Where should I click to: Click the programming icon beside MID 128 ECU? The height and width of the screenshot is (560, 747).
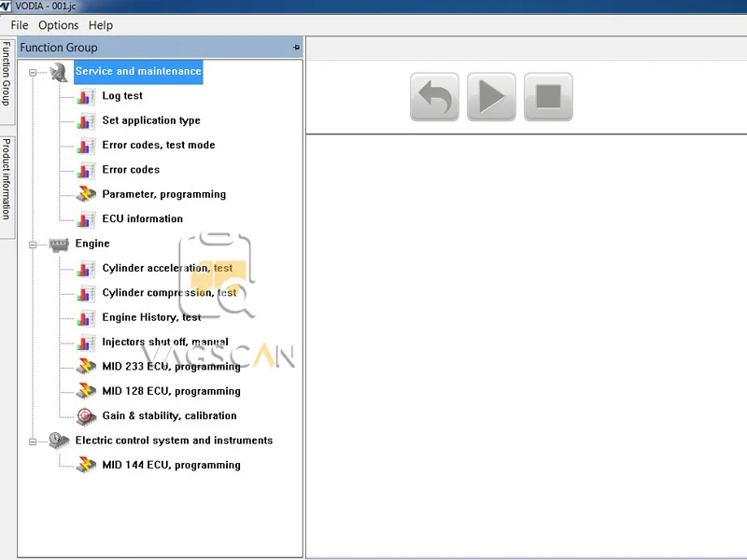point(86,391)
